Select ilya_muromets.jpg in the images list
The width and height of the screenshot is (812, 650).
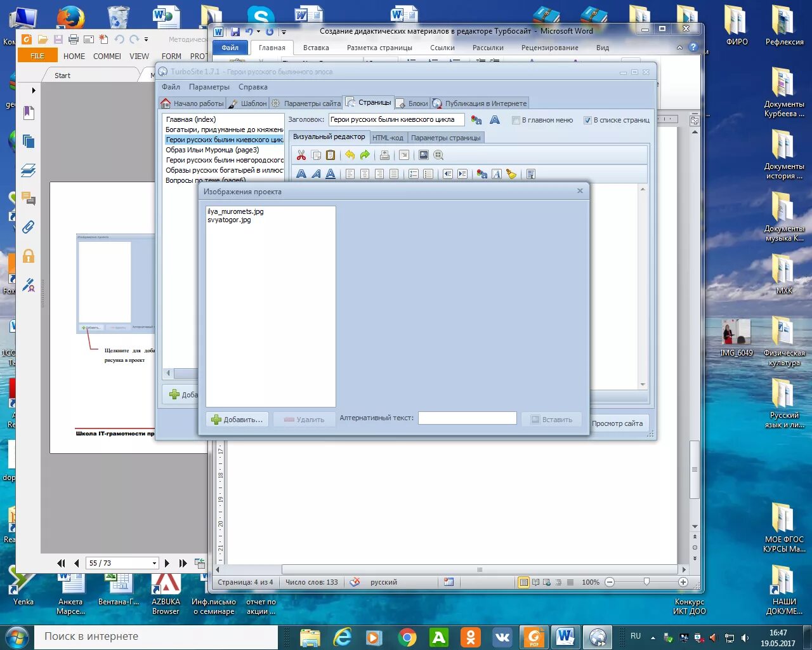pyautogui.click(x=235, y=211)
